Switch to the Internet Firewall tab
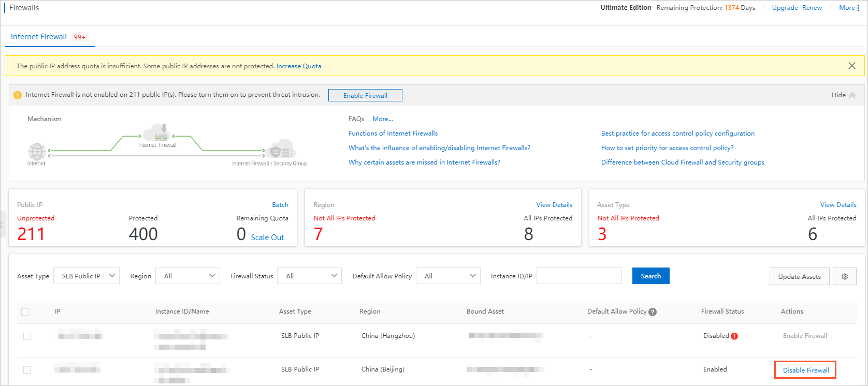 point(39,37)
